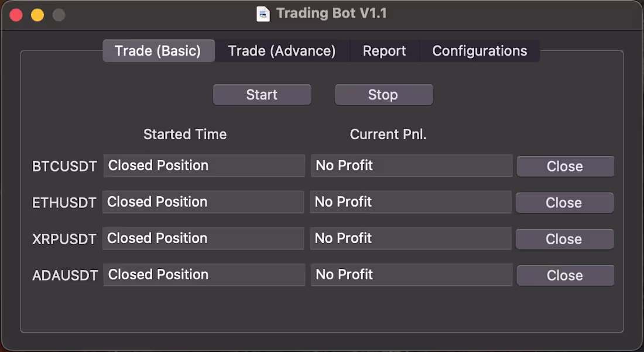Select the Trade (Basic) tab

(x=158, y=51)
